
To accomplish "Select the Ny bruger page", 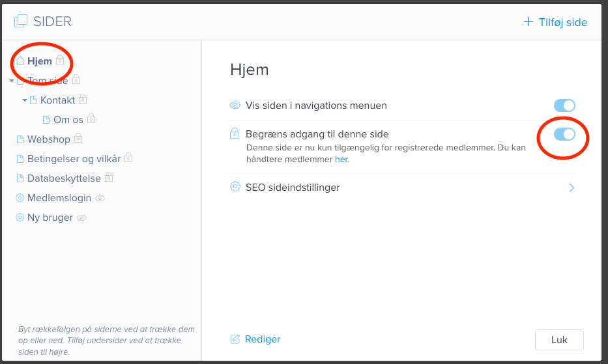I will (50, 217).
